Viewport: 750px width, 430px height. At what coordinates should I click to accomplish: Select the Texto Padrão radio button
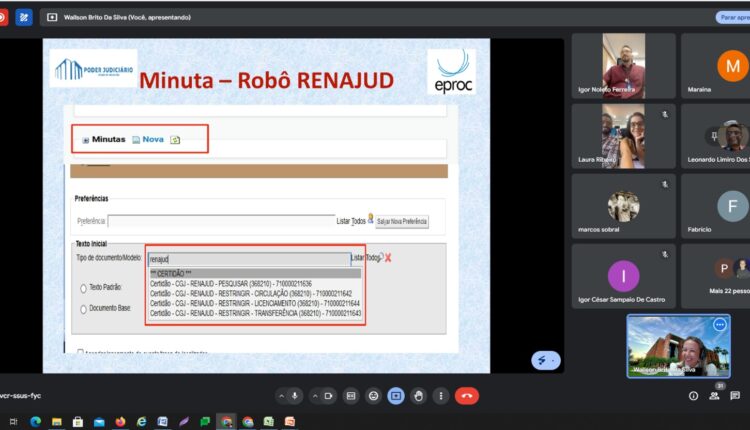(x=83, y=288)
